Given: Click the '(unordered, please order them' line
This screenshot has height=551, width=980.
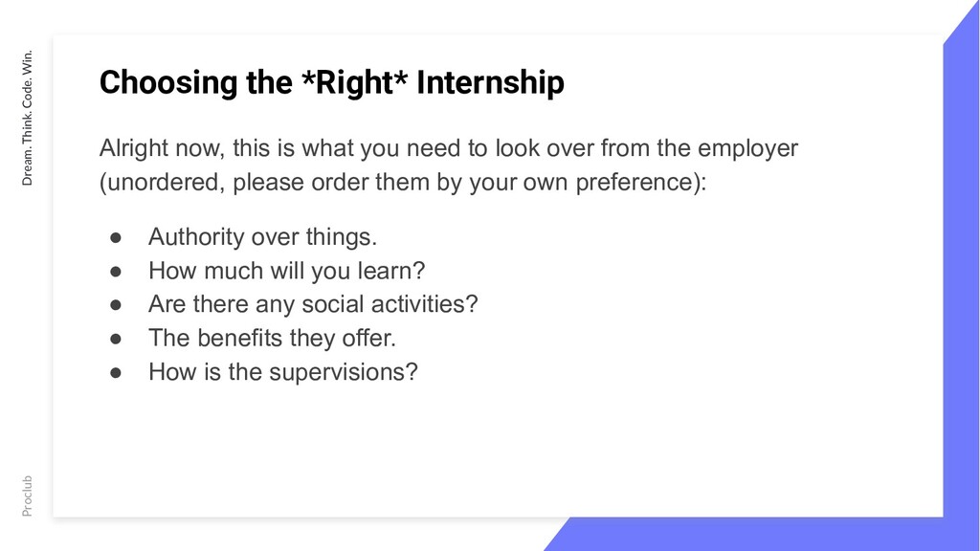Looking at the screenshot, I should click(x=403, y=183).
